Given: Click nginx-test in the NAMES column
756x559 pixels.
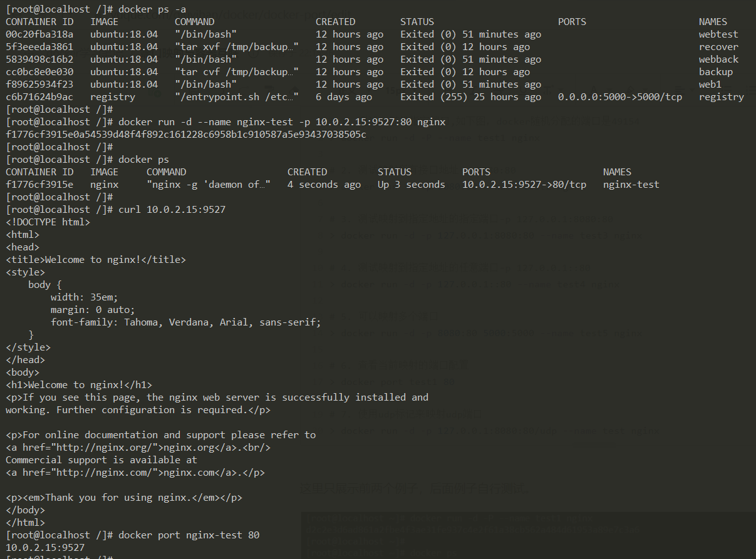Looking at the screenshot, I should pos(631,185).
